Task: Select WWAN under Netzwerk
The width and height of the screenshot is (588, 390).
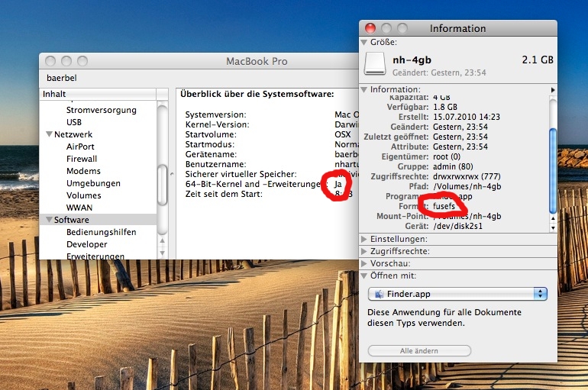Action: point(79,208)
